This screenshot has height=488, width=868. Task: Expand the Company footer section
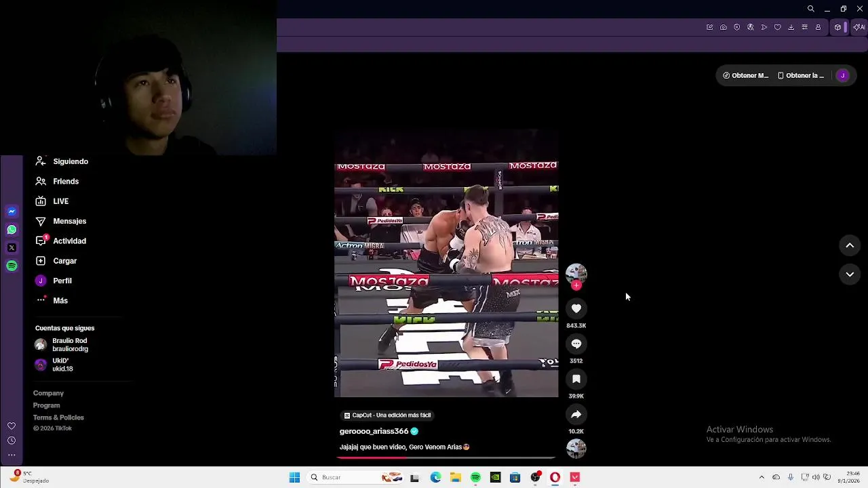pyautogui.click(x=48, y=393)
